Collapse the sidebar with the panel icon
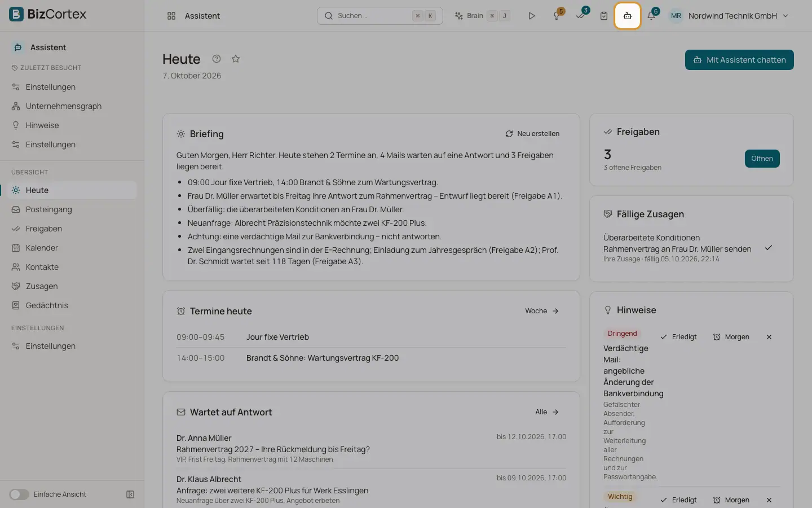The image size is (812, 508). point(130,494)
